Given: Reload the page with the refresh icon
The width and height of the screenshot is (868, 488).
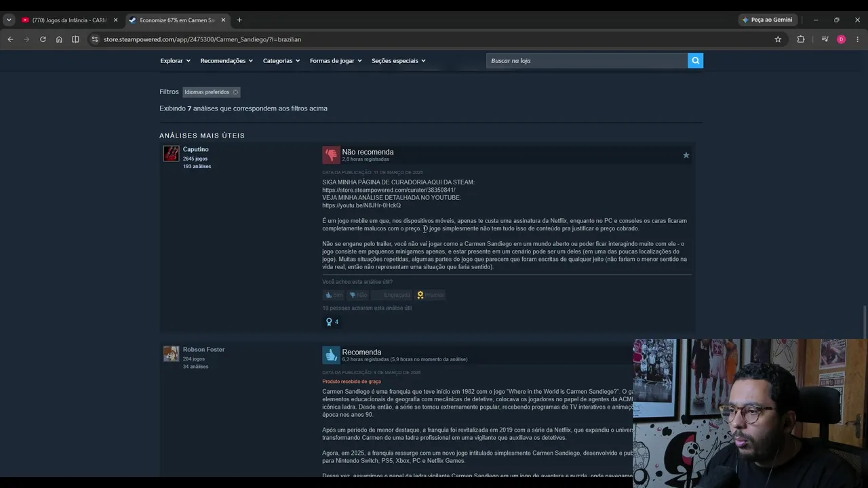Looking at the screenshot, I should click(x=43, y=39).
